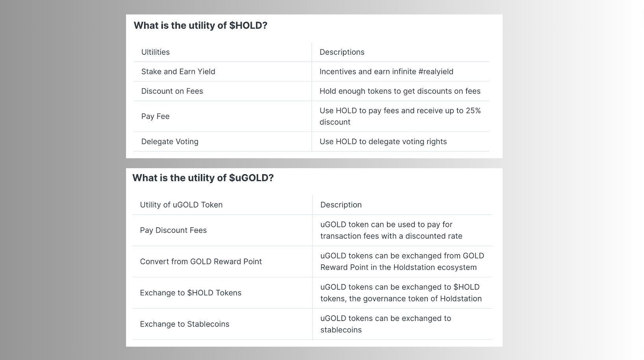Click 'Hold enough tokens to get discounts' description
Viewport: 644px width, 360px height.
[400, 91]
